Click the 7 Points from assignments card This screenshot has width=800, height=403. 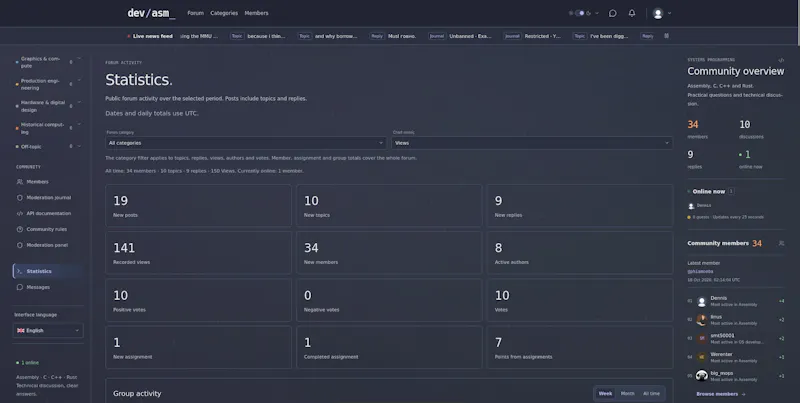(580, 347)
